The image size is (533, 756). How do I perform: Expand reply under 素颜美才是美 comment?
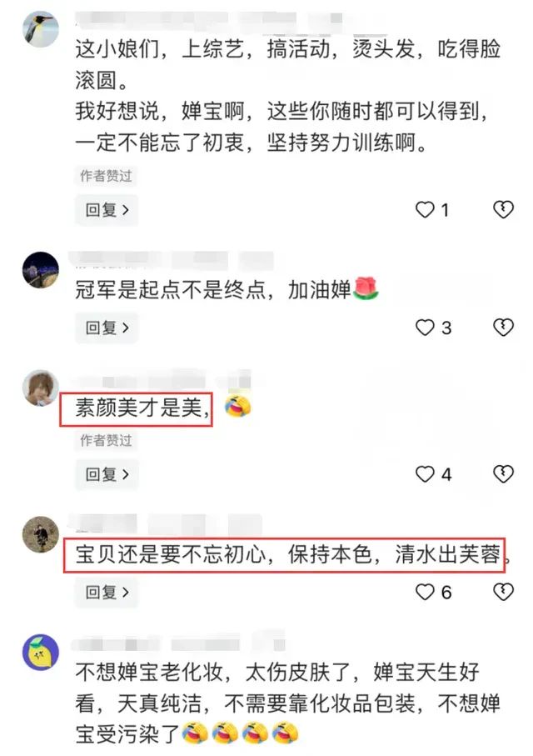click(x=107, y=474)
